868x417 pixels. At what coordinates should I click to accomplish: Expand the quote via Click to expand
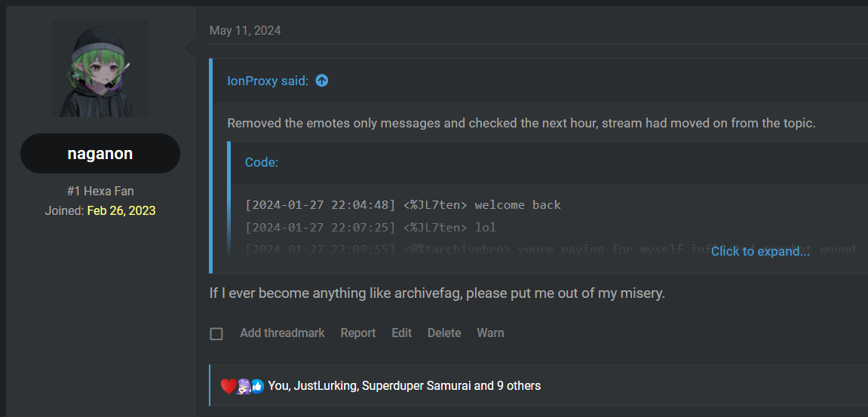click(760, 251)
